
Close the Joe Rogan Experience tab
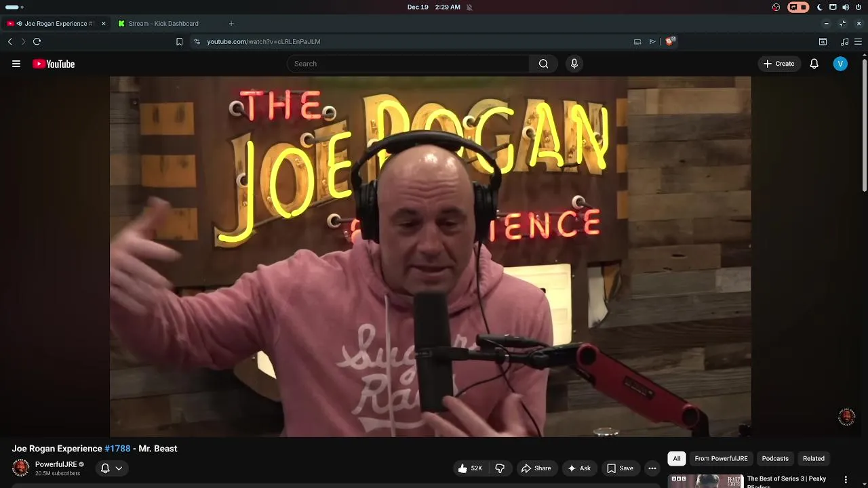(x=103, y=24)
